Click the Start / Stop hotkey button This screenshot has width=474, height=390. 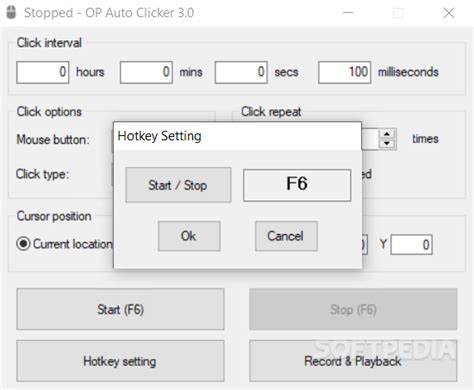pyautogui.click(x=178, y=185)
